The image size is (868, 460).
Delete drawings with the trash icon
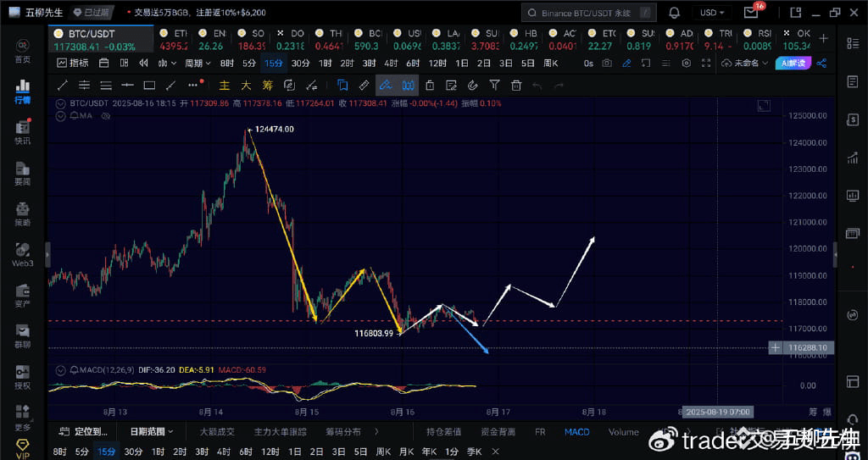[x=516, y=86]
